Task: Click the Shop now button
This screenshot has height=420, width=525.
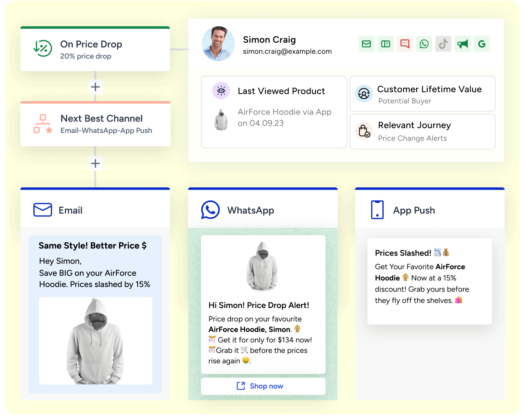Action: (x=263, y=386)
